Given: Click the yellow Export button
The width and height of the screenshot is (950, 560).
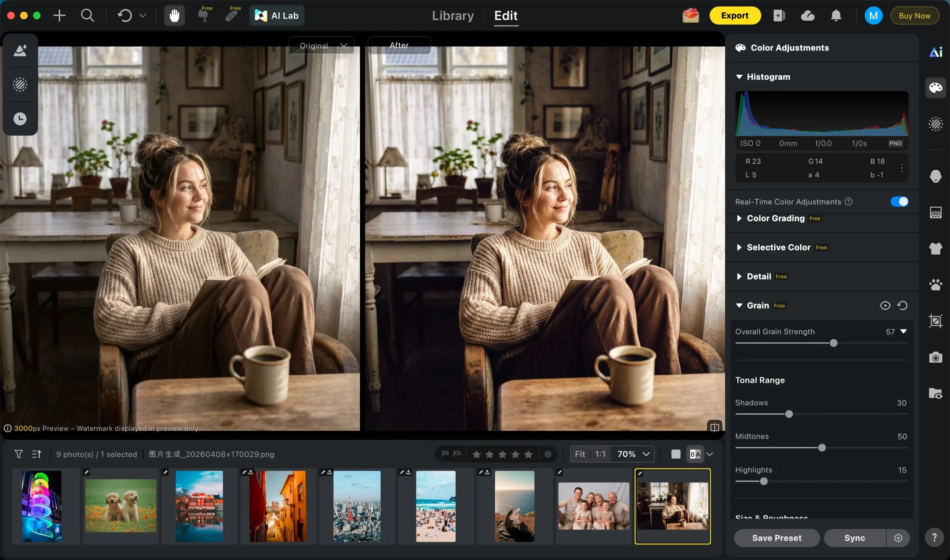Looking at the screenshot, I should [x=734, y=16].
